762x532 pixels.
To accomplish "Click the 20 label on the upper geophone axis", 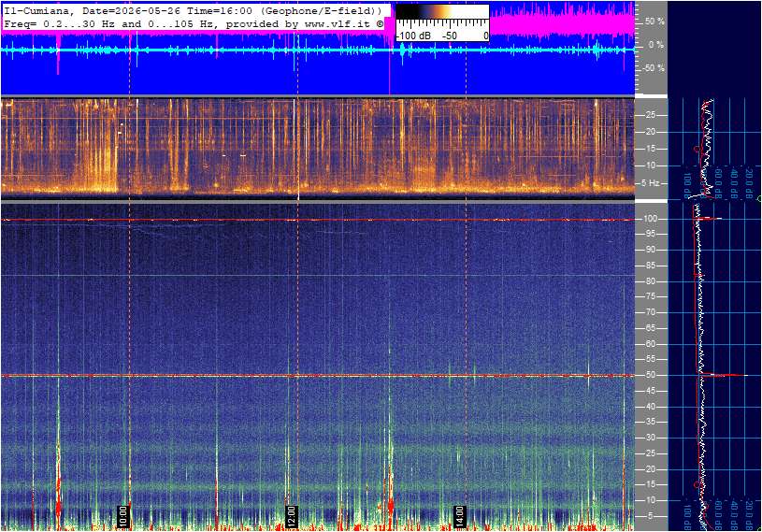I will [650, 132].
